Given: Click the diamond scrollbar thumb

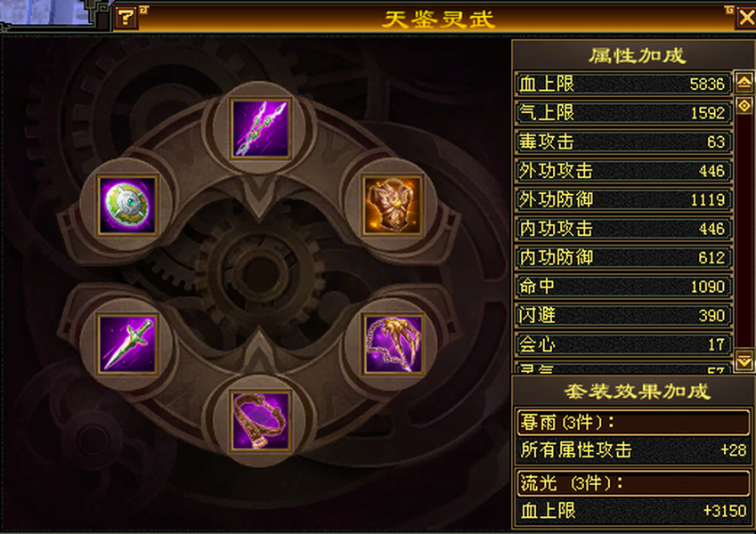Looking at the screenshot, I should tap(744, 105).
